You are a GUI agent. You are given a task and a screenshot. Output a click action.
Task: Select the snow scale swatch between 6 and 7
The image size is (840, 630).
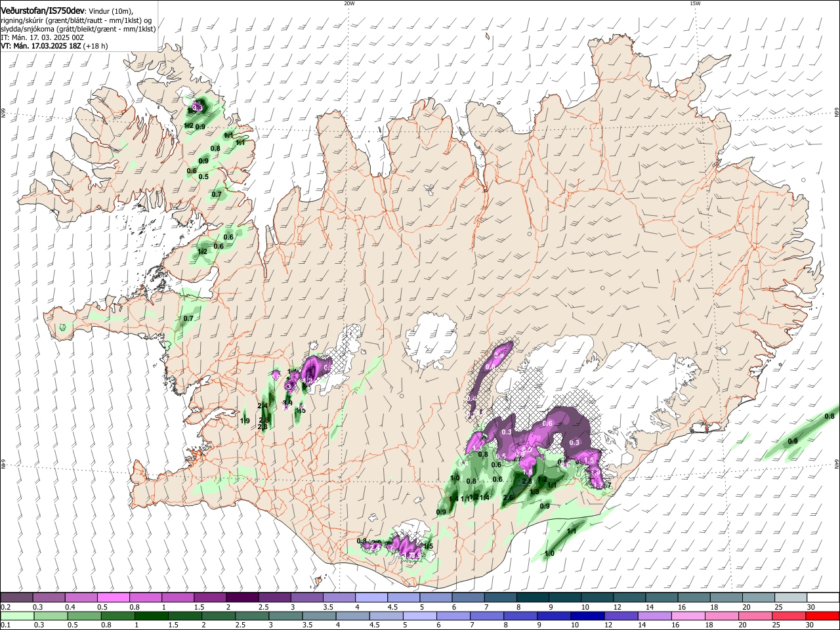pos(468,598)
